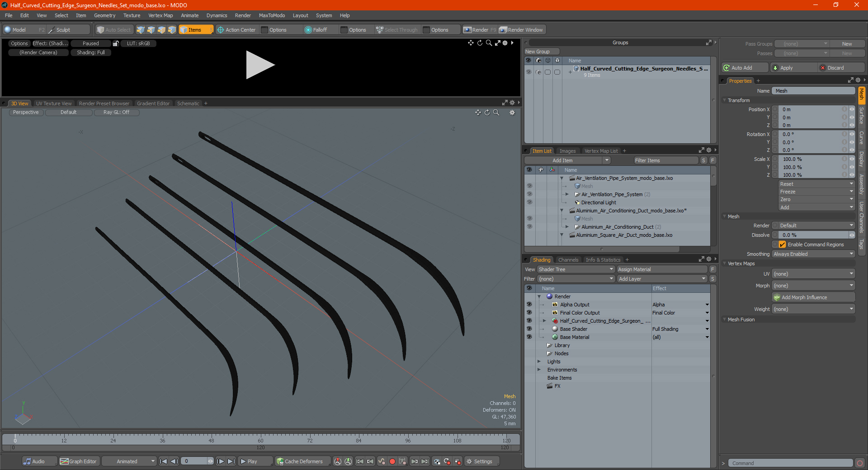Image resolution: width=868 pixels, height=470 pixels.
Task: Open 3D viewport gear settings
Action: coord(512,113)
